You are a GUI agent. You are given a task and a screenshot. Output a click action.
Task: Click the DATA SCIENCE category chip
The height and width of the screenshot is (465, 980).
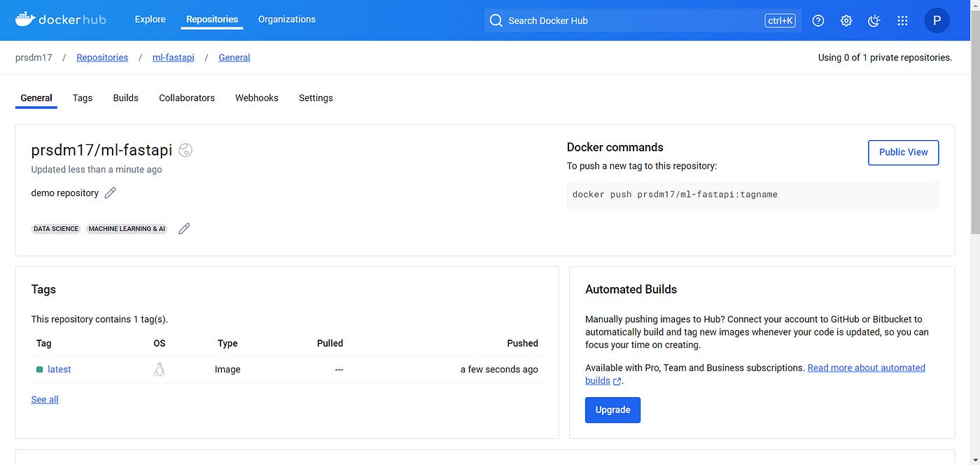(x=56, y=228)
